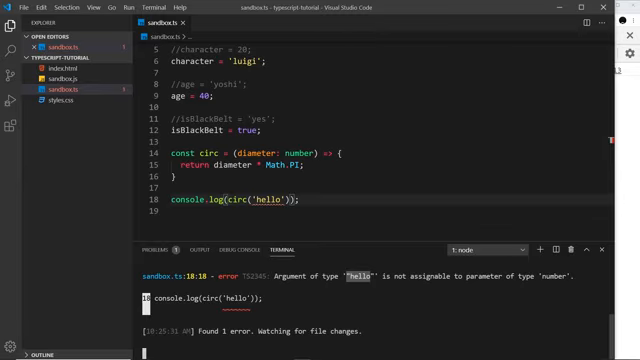Open the Run and Debug view
Viewport: 640px width, 360px height.
[x=10, y=100]
